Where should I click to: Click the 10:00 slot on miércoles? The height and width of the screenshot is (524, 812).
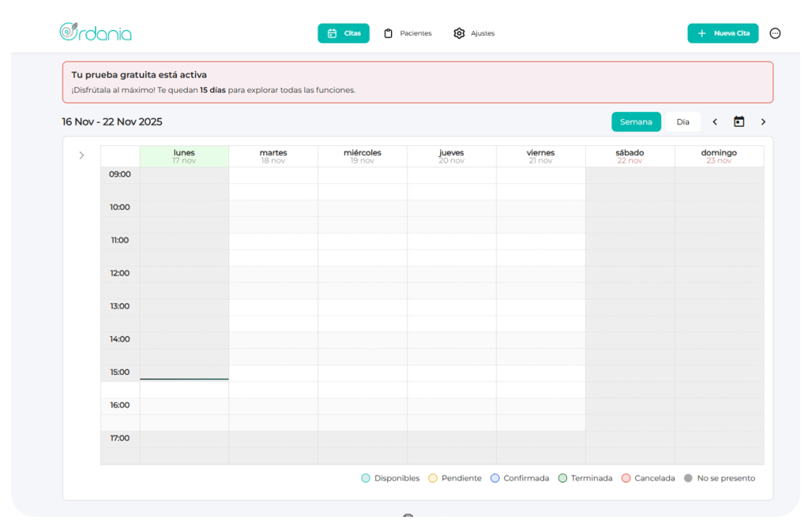362,208
